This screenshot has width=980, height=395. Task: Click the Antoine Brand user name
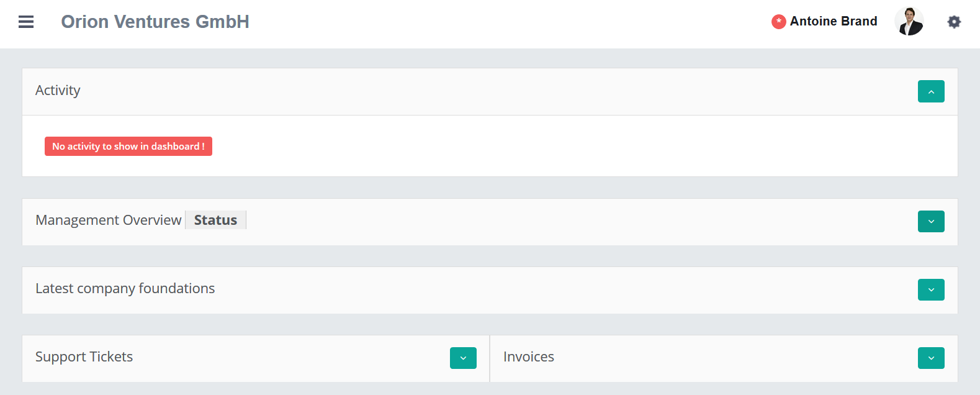click(x=834, y=22)
